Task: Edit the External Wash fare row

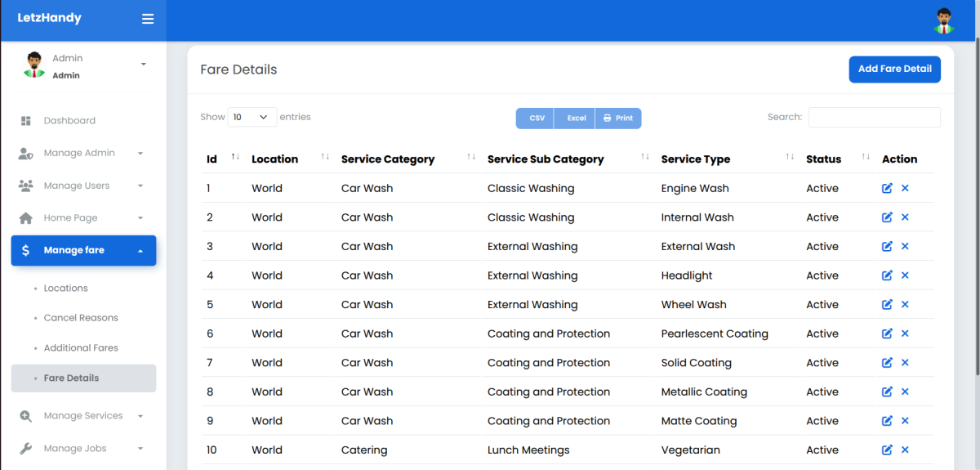Action: point(887,246)
